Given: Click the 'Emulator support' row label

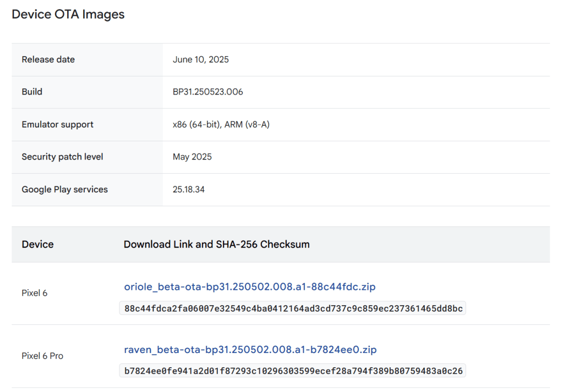Looking at the screenshot, I should [x=58, y=125].
